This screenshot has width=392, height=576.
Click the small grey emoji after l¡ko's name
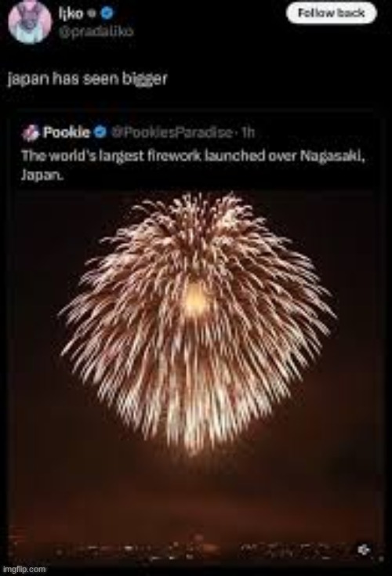[x=93, y=14]
